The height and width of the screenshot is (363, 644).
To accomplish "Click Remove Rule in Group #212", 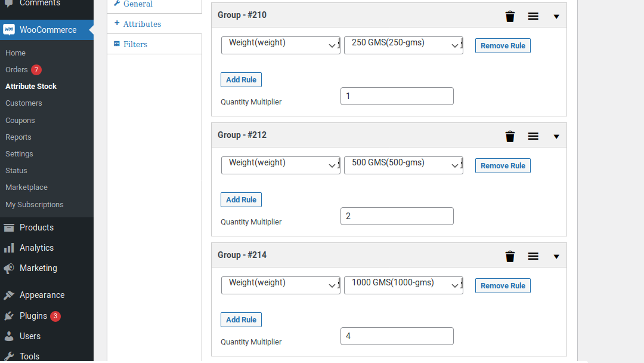I will 503,166.
